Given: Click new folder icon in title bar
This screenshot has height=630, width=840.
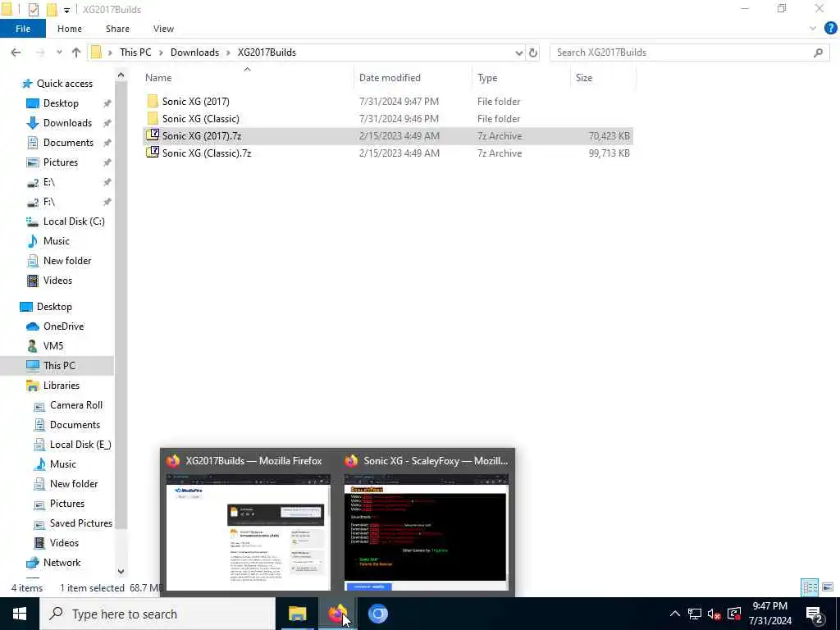Looking at the screenshot, I should (52, 9).
